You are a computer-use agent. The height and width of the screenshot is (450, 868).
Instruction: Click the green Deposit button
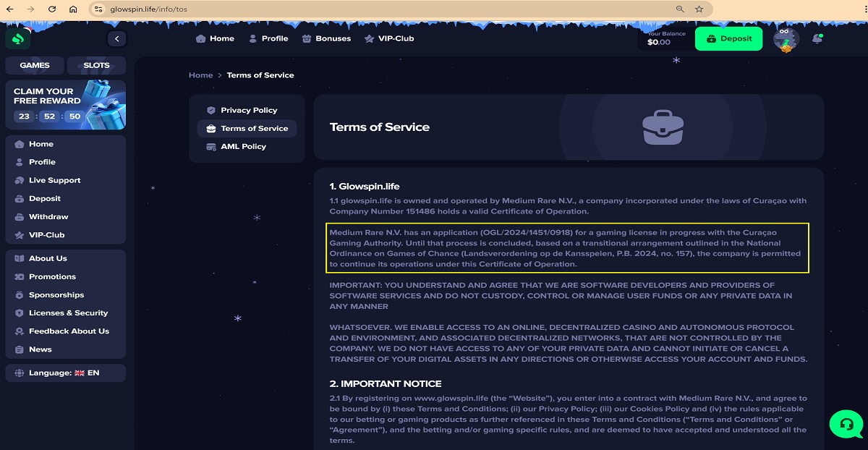728,39
